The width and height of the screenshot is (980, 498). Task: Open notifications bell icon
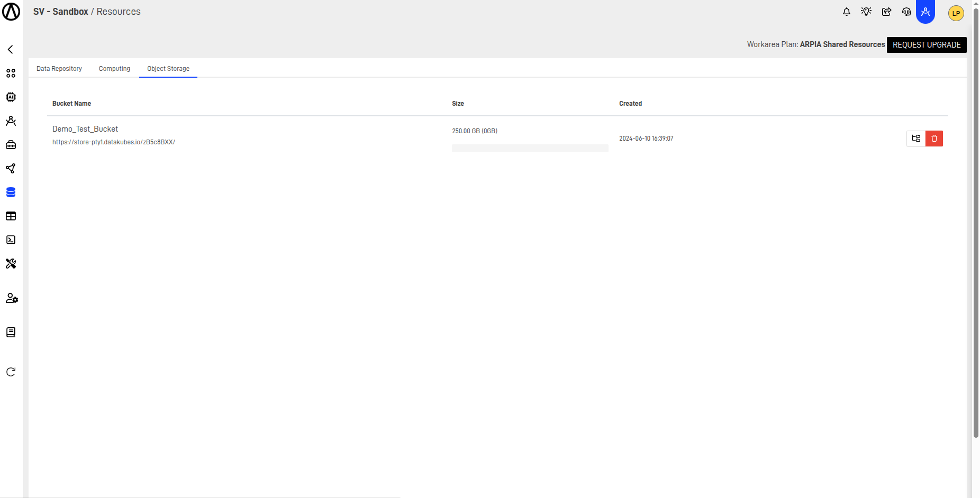(847, 12)
